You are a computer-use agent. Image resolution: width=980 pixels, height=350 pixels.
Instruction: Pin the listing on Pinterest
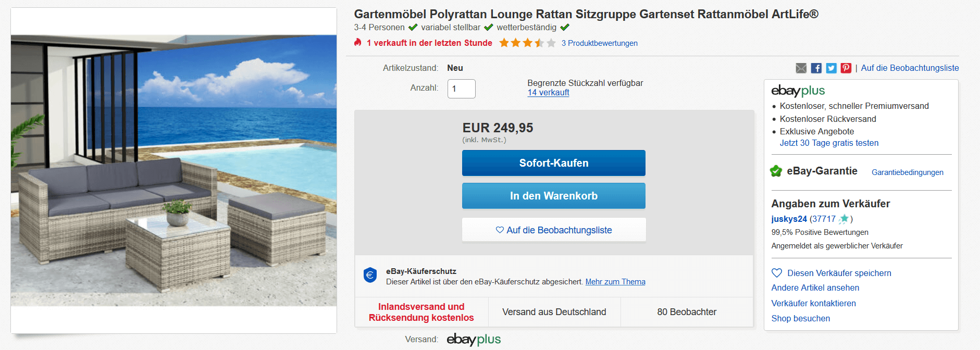point(846,68)
